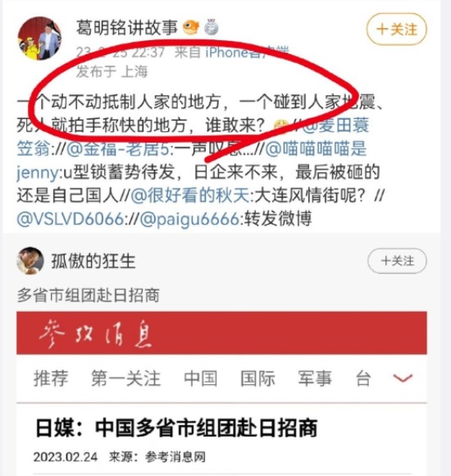Open 葛明铭讲故事 profile avatar
Viewport: 451px width, 476px height.
click(39, 39)
